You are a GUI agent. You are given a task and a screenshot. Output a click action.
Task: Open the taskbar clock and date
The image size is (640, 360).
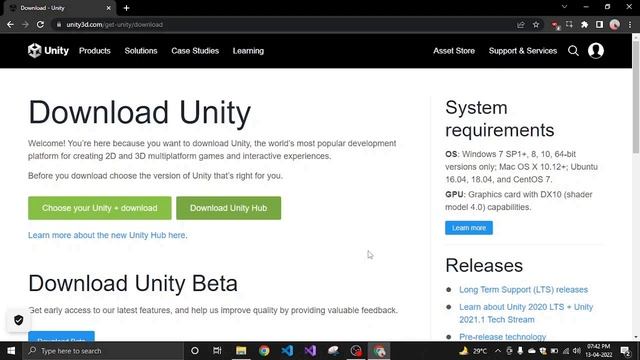coord(599,351)
